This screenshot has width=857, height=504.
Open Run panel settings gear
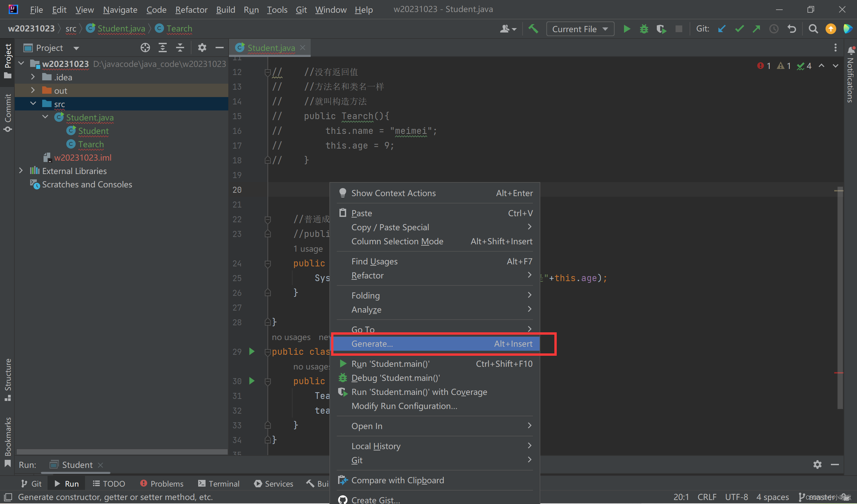click(x=817, y=465)
